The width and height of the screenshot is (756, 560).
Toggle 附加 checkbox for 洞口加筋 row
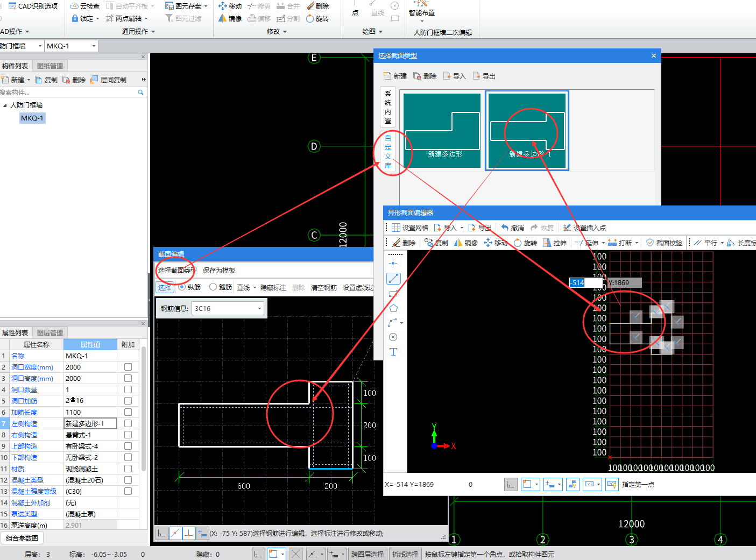128,401
